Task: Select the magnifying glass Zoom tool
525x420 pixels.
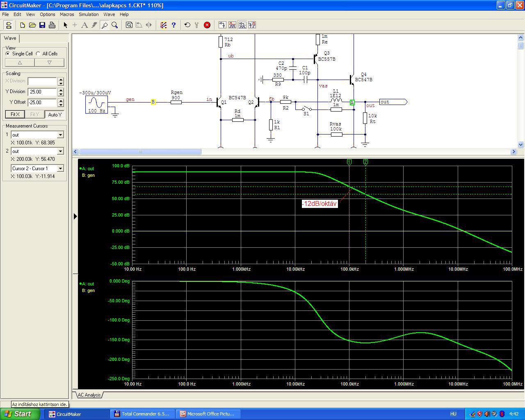Action: [115, 25]
